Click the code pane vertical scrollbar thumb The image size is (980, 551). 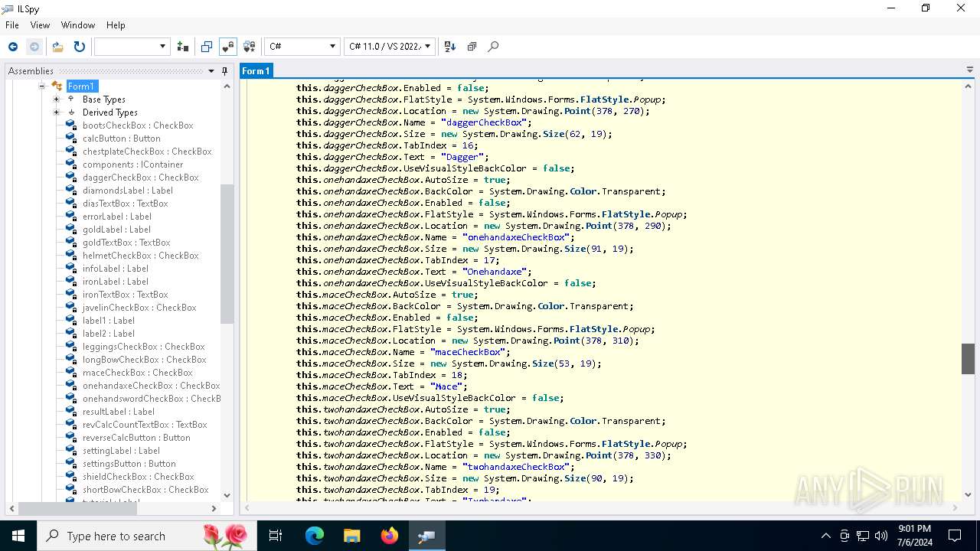click(x=968, y=358)
